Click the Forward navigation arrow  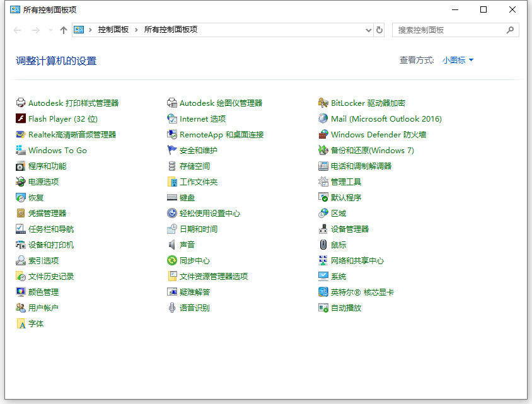pos(36,30)
